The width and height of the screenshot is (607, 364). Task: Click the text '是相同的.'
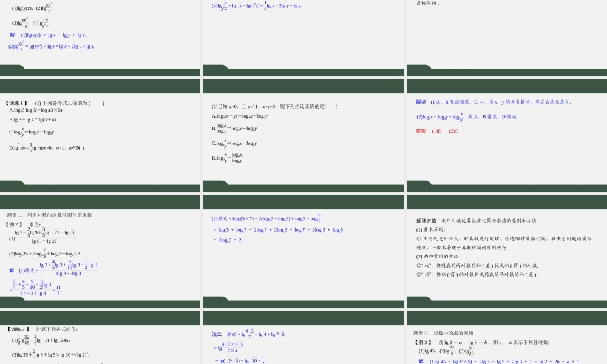click(428, 2)
